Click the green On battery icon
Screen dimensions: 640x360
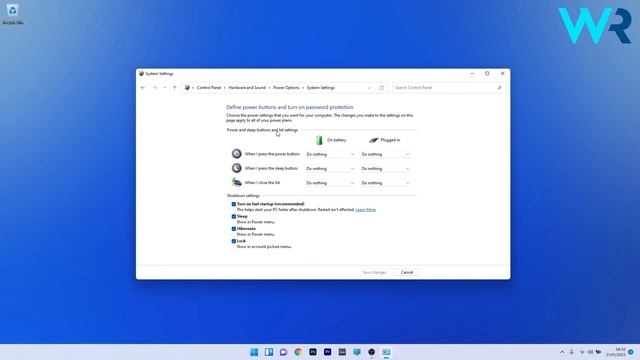319,140
